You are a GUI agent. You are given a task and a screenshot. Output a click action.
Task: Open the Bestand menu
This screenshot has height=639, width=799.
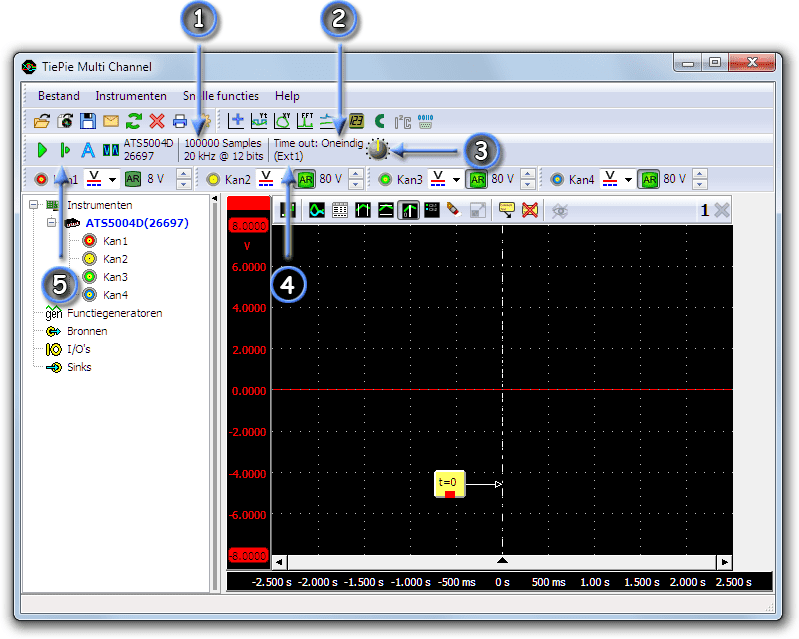click(59, 96)
